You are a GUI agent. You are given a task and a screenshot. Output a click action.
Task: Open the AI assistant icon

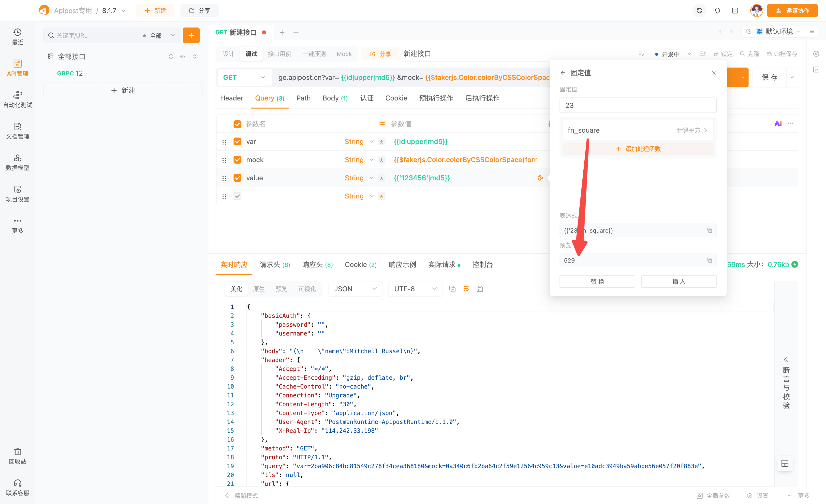click(778, 123)
